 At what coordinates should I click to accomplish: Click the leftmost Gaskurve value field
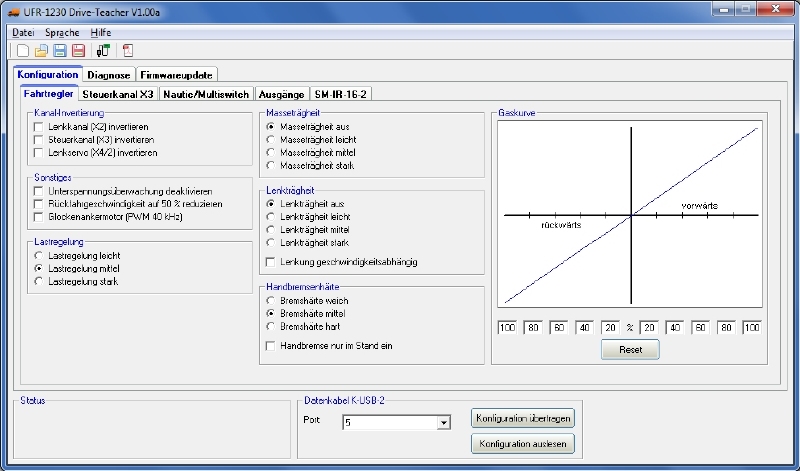(x=506, y=327)
